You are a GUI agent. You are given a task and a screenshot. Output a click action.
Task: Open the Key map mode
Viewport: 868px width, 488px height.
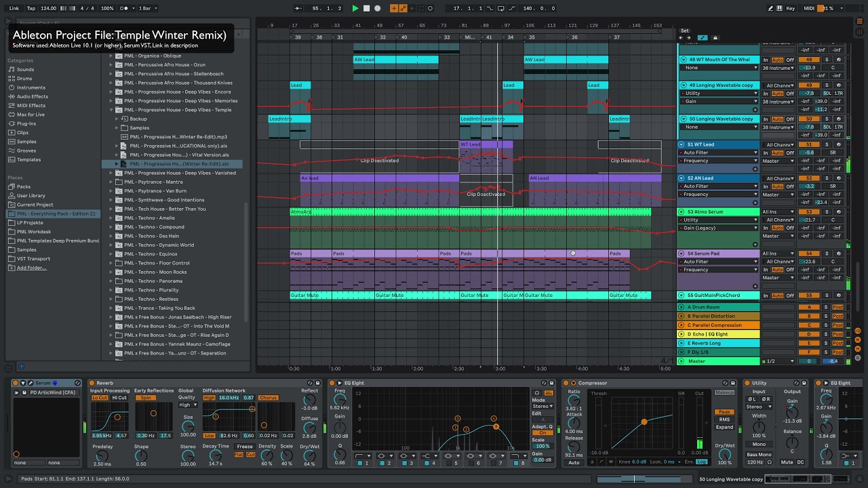791,8
